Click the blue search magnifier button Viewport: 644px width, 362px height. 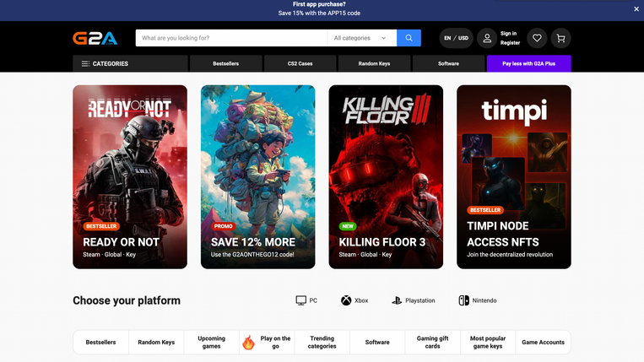coord(409,38)
